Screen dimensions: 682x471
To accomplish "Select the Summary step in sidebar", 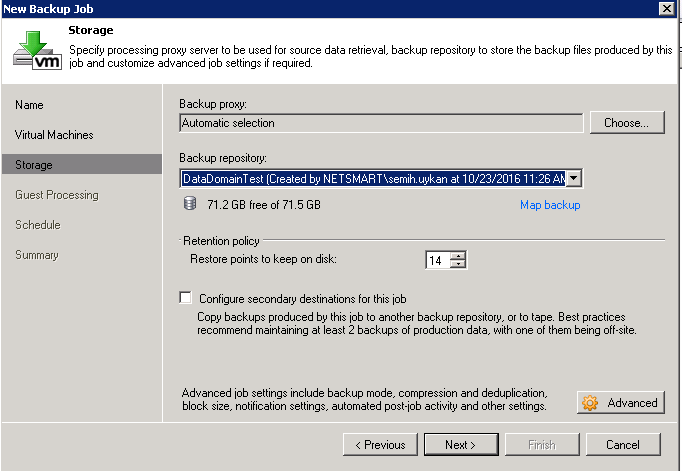I will click(37, 255).
